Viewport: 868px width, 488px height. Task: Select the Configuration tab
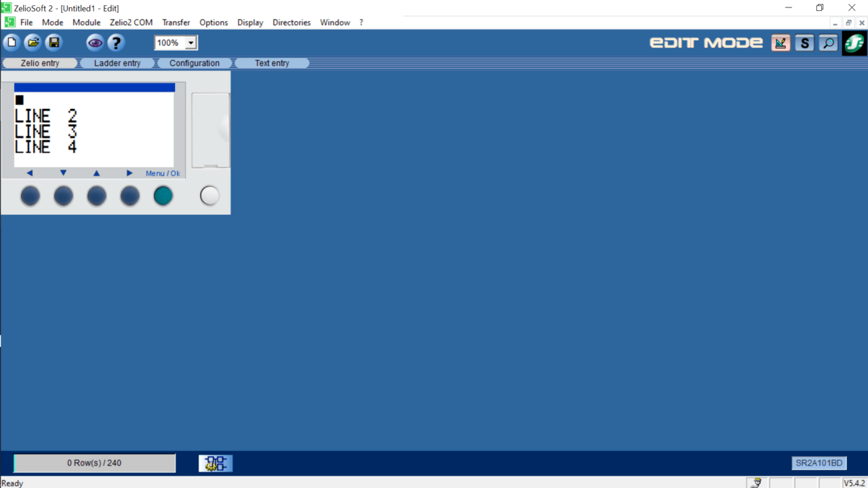point(195,63)
